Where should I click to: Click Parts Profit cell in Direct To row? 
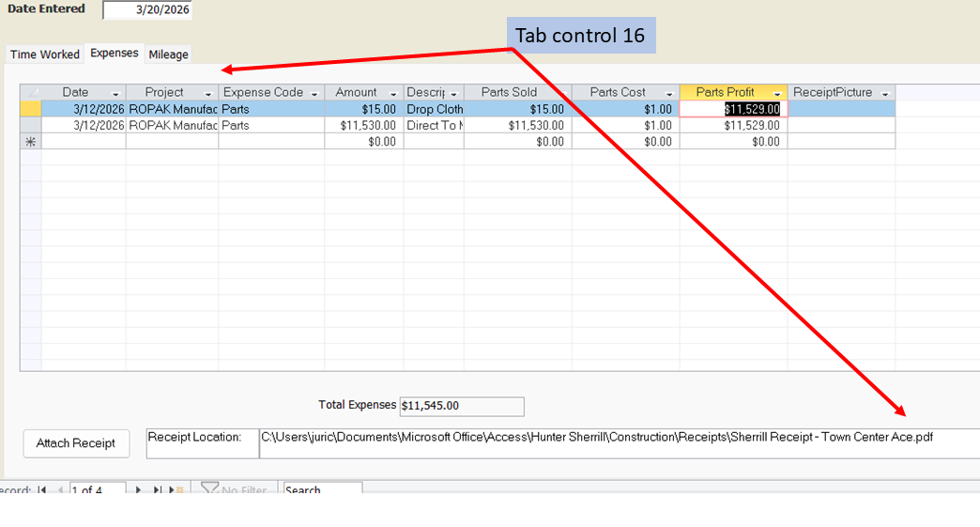click(x=733, y=125)
